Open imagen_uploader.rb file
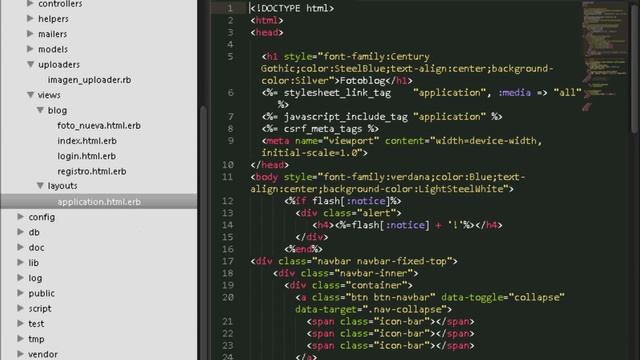This screenshot has height=360, width=640. (89, 80)
